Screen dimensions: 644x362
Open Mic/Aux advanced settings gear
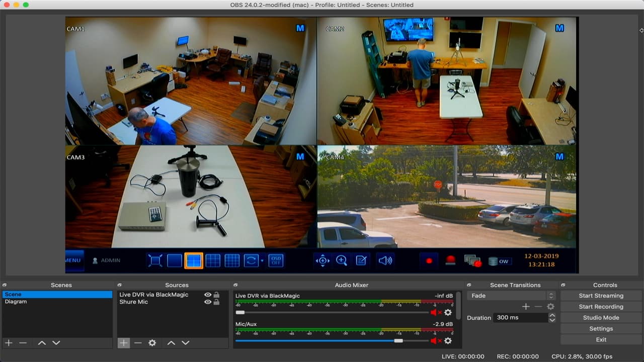pos(448,340)
